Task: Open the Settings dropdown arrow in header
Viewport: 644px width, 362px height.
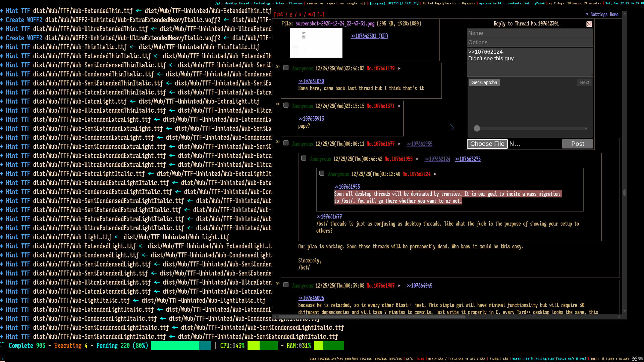Action: pyautogui.click(x=587, y=14)
